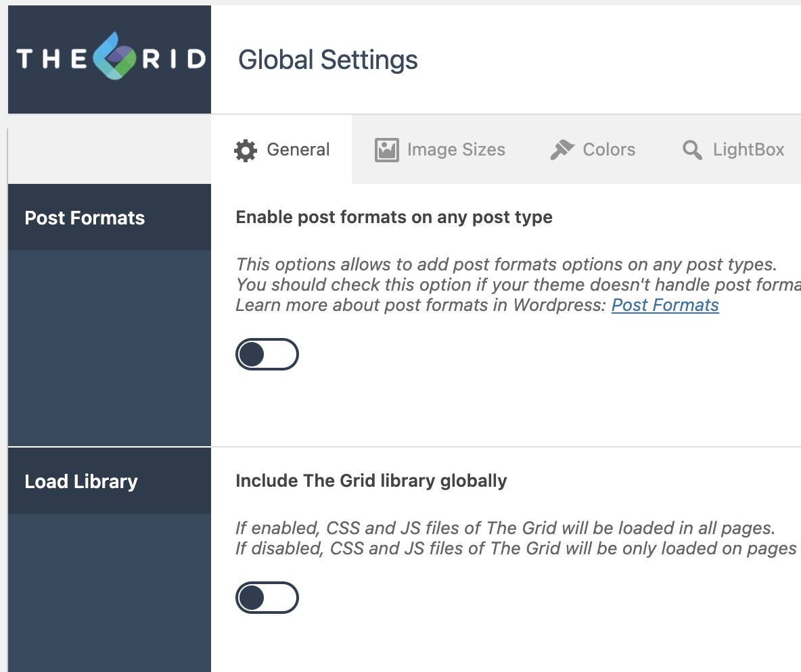
Task: Click the 'If disabled, CSS and JS files' line
Action: (516, 548)
